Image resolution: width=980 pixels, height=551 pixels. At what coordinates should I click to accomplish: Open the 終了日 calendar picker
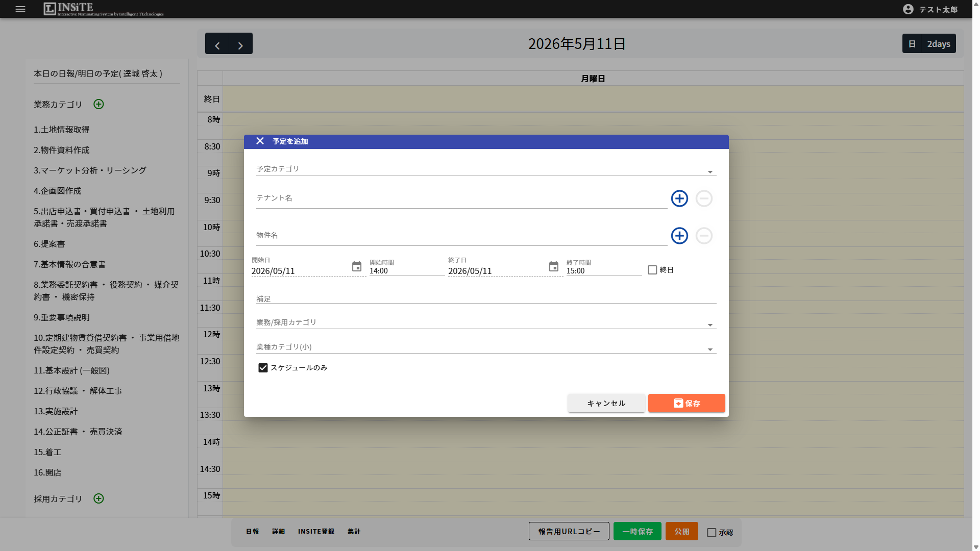[x=554, y=267]
